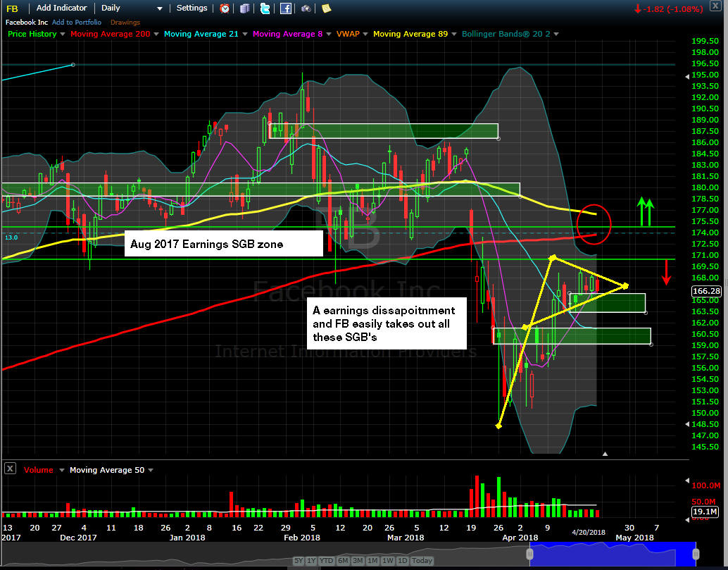Click the 4/20/2018 date label
The width and height of the screenshot is (728, 570).
[x=589, y=533]
